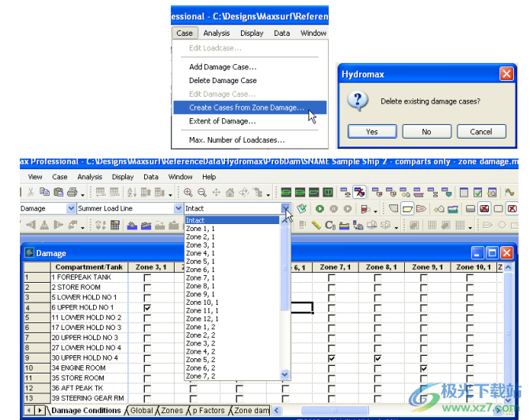Click the green checkmark criteria window icon
Image resolution: width=530 pixels, height=420 pixels.
click(478, 193)
